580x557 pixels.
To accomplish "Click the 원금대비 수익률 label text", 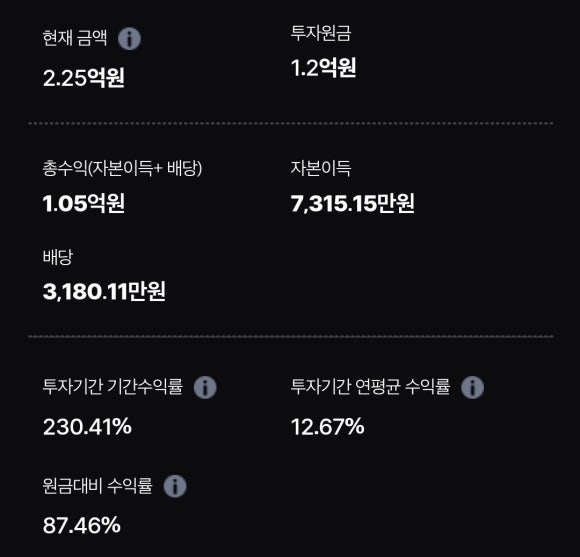I will [x=97, y=485].
